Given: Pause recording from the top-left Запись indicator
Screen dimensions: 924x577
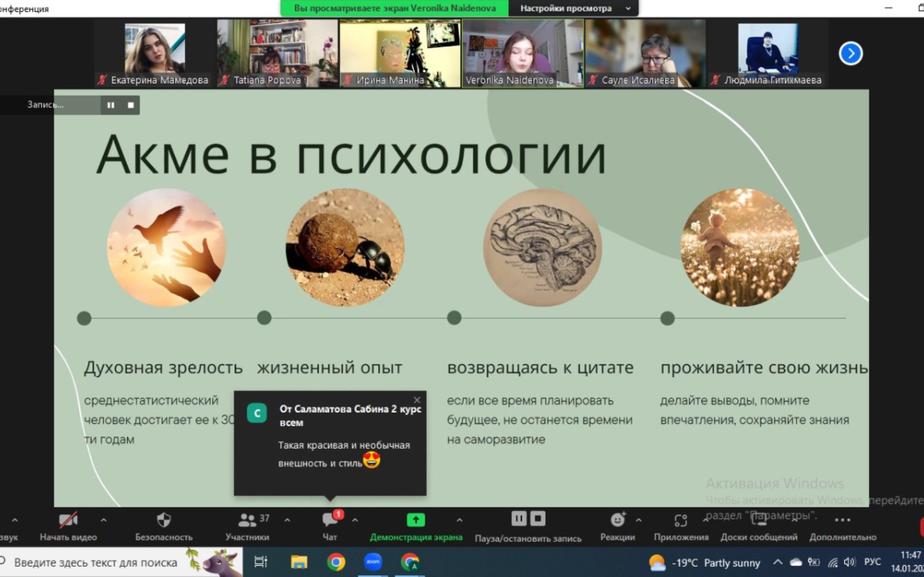Looking at the screenshot, I should pyautogui.click(x=111, y=105).
